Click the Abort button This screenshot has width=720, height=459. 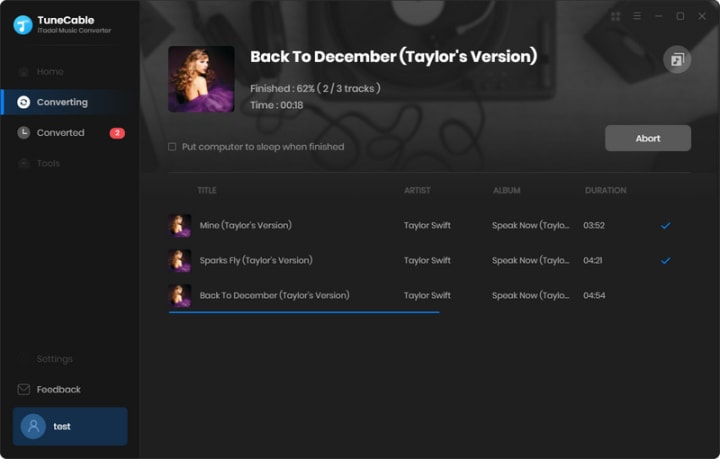pyautogui.click(x=648, y=138)
